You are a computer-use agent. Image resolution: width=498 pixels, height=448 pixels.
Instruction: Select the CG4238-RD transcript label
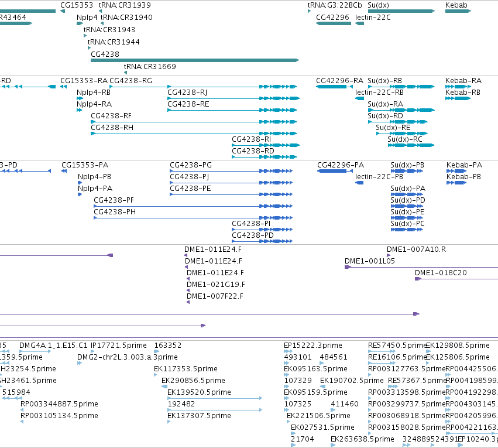253,151
